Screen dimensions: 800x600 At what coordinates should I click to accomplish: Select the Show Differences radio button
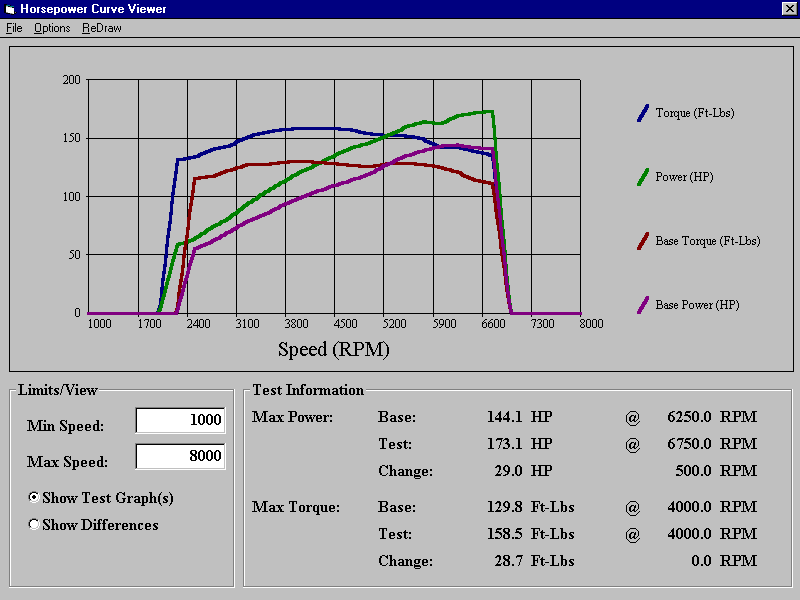[35, 524]
